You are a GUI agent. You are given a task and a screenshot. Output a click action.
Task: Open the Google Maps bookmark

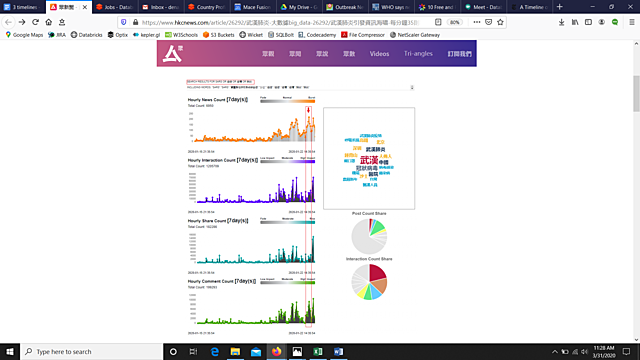pyautogui.click(x=24, y=35)
